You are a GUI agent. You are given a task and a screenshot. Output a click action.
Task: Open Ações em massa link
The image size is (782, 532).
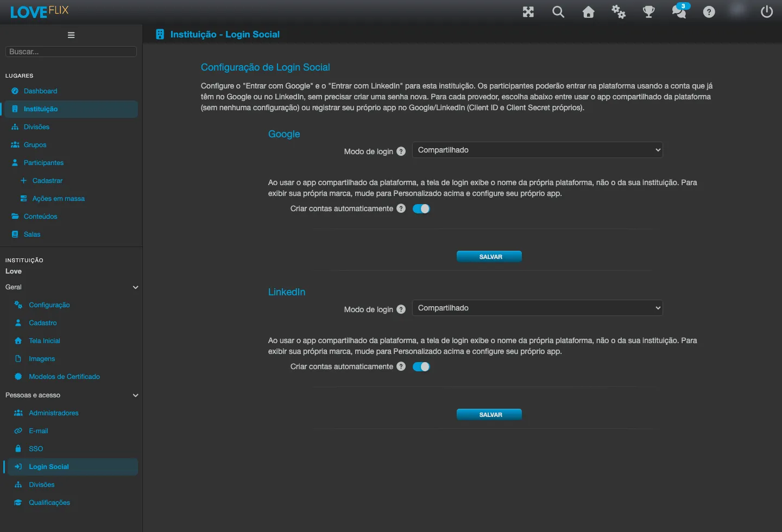[58, 199]
